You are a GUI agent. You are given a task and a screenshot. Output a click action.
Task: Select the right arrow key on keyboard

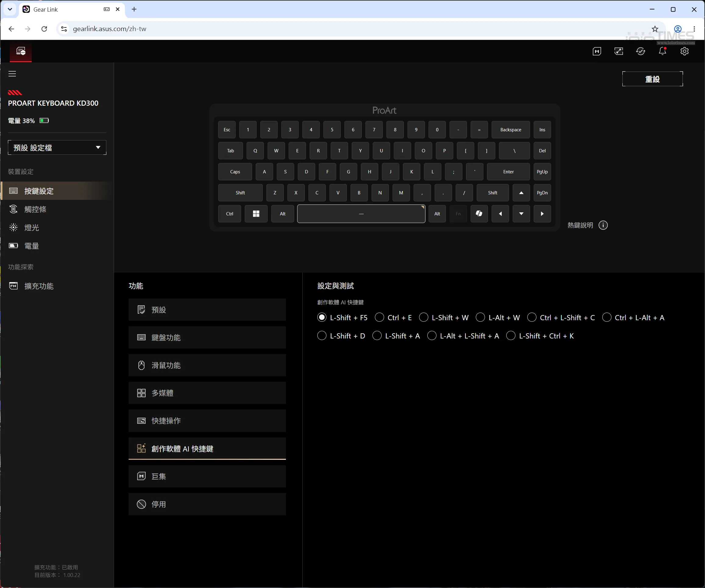[542, 214]
